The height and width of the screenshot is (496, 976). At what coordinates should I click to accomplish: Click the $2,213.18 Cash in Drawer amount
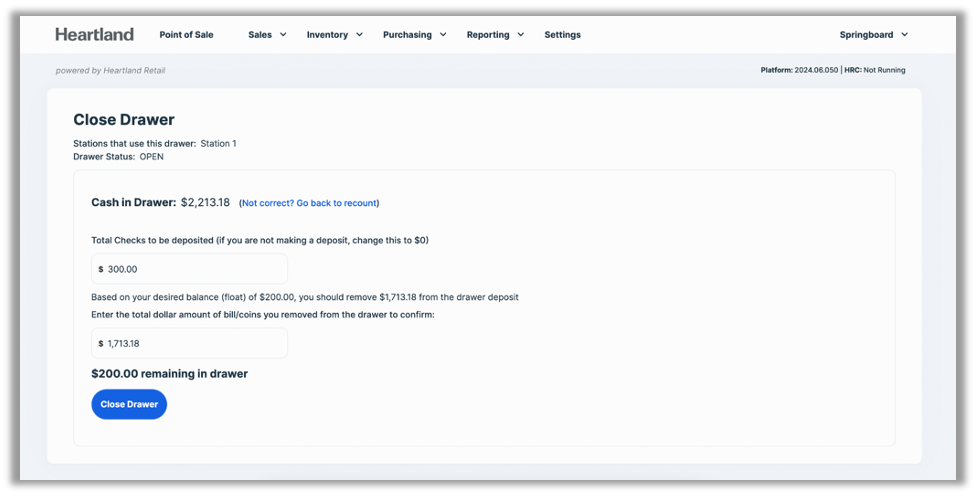point(205,202)
